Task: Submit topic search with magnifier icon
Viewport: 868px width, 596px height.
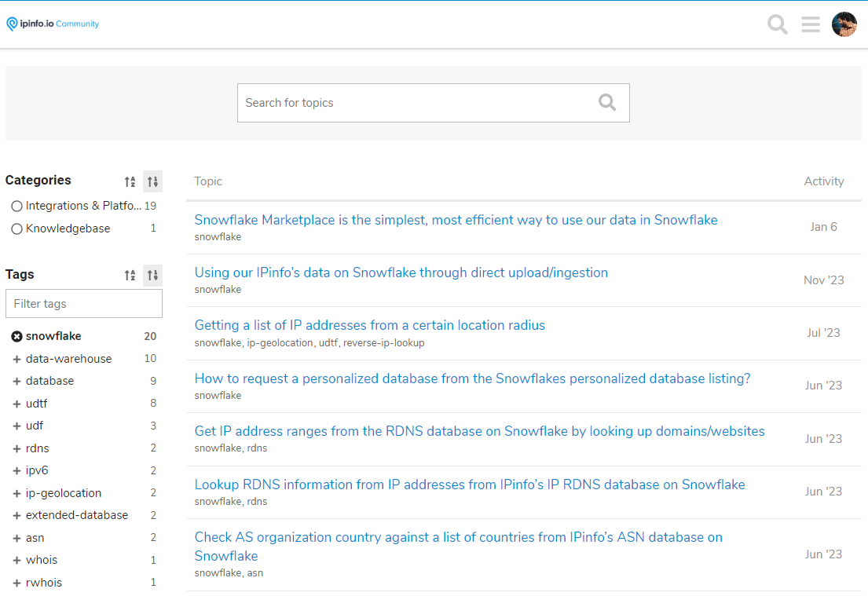Action: pyautogui.click(x=607, y=102)
